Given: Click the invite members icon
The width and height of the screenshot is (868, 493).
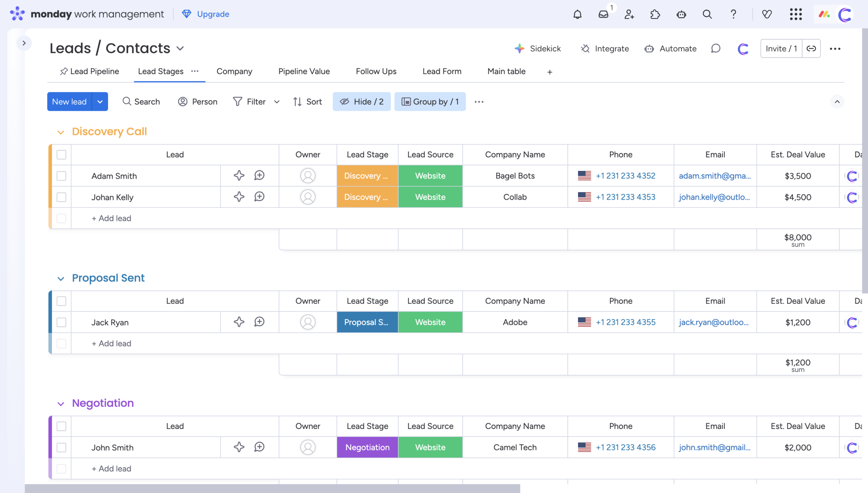Looking at the screenshot, I should [629, 14].
